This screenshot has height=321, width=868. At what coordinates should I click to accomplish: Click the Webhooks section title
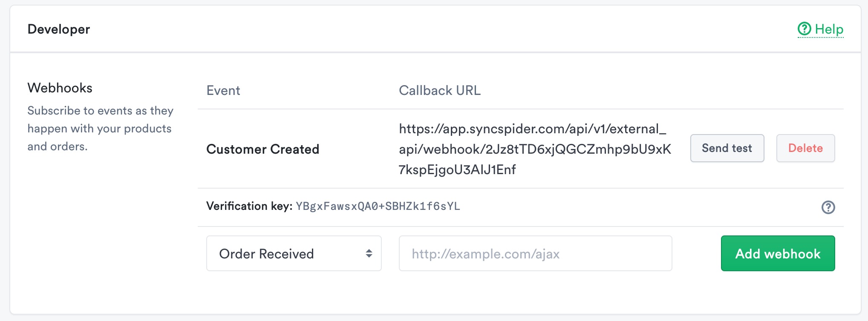[60, 88]
